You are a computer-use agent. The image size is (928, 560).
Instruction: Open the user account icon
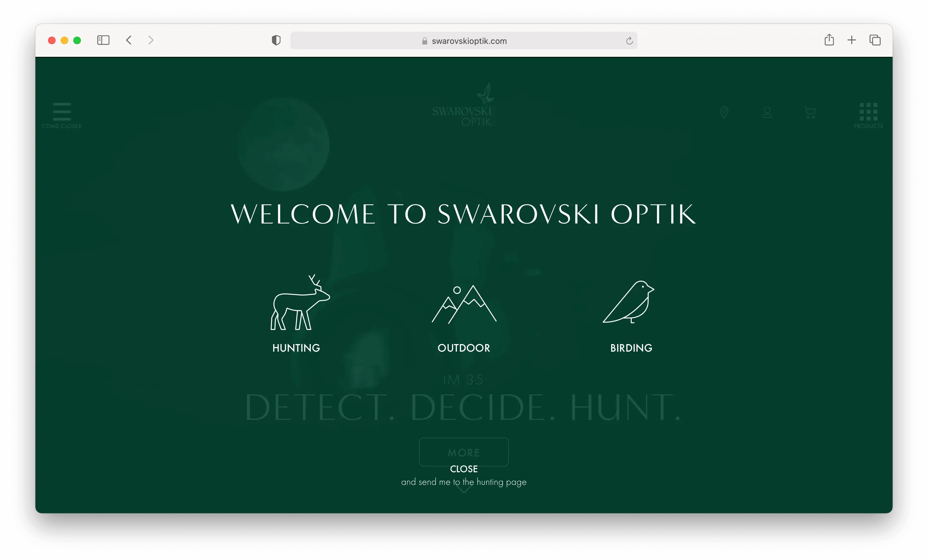tap(767, 112)
